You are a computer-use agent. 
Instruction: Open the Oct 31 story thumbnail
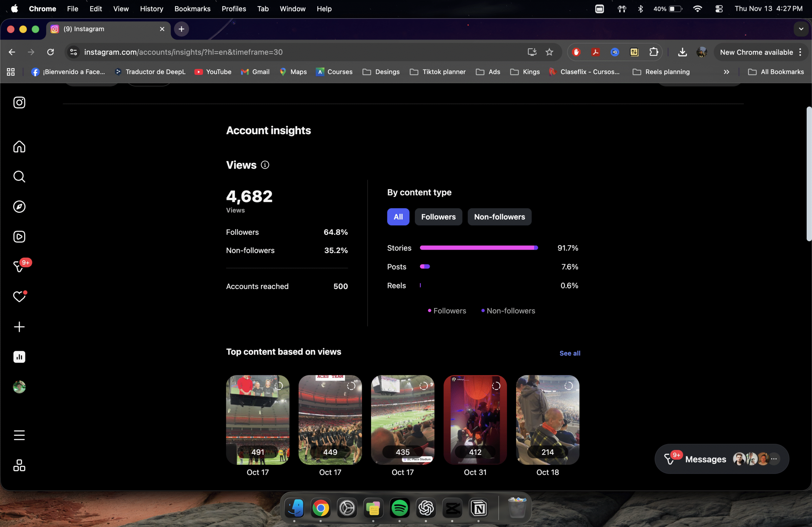click(x=475, y=420)
